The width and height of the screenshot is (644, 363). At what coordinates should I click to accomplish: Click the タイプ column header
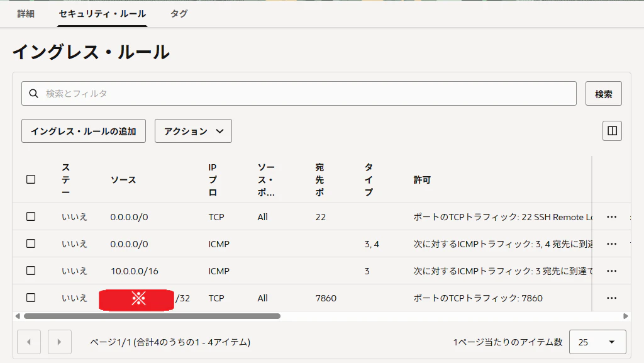pos(369,180)
